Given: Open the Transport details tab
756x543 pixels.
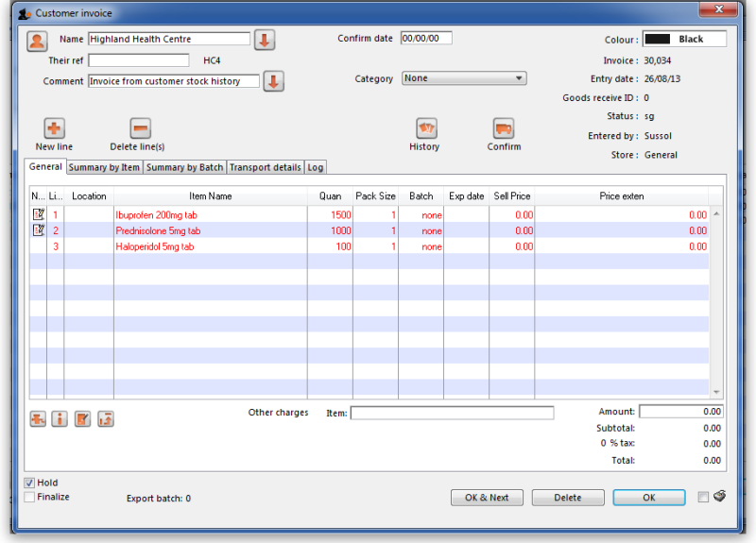Looking at the screenshot, I should pyautogui.click(x=265, y=167).
